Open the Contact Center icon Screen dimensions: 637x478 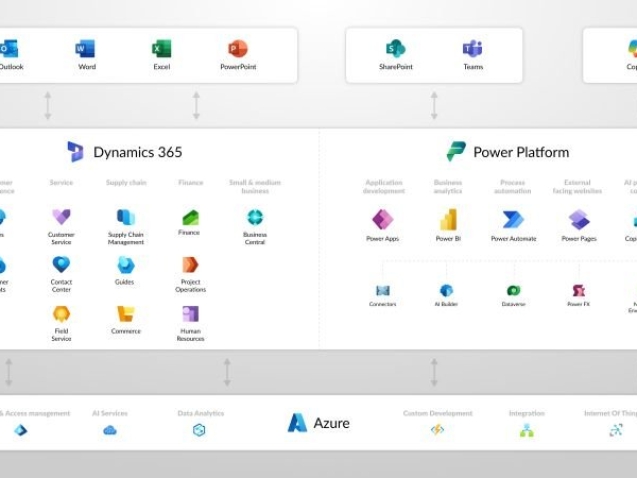[61, 265]
